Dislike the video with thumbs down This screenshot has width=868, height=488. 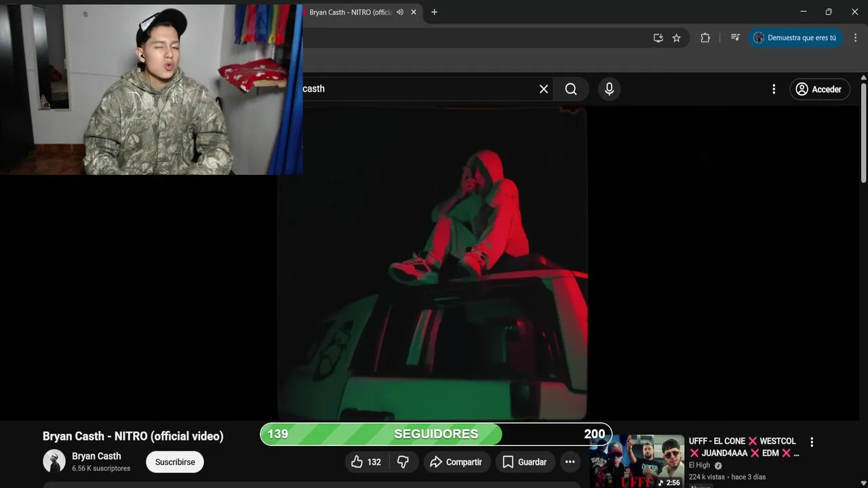coord(403,462)
